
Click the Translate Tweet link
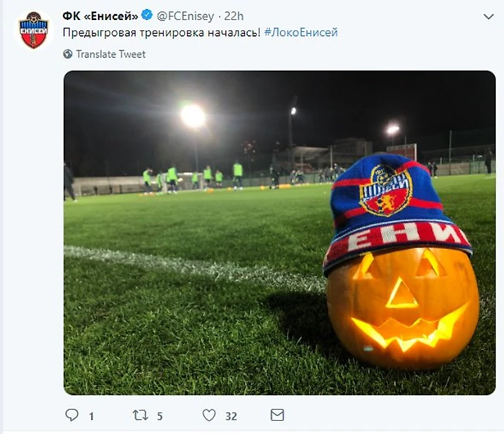(110, 54)
